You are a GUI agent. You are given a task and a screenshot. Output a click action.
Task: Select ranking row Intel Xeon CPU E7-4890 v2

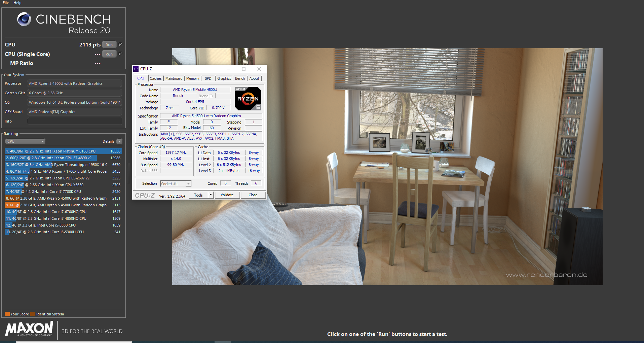(63, 158)
